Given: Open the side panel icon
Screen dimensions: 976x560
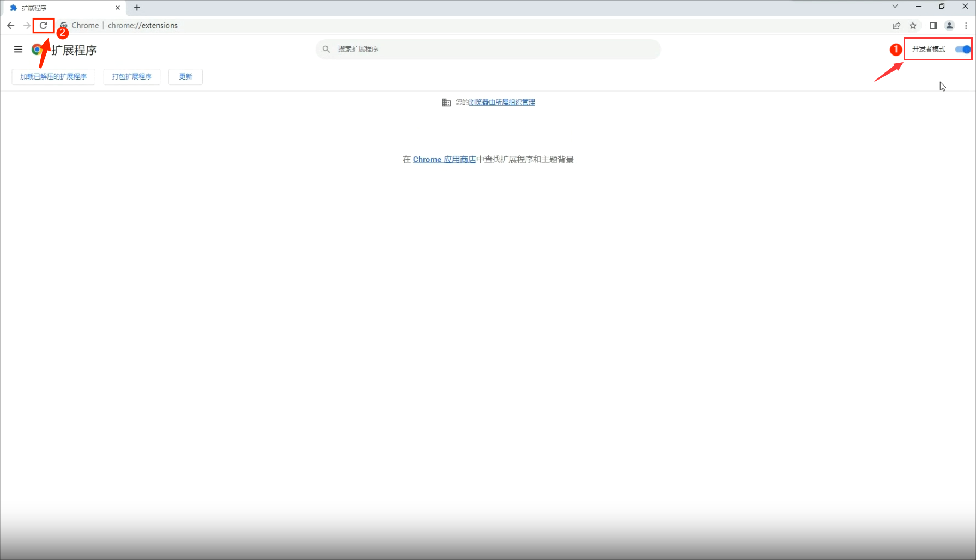Looking at the screenshot, I should 933,26.
